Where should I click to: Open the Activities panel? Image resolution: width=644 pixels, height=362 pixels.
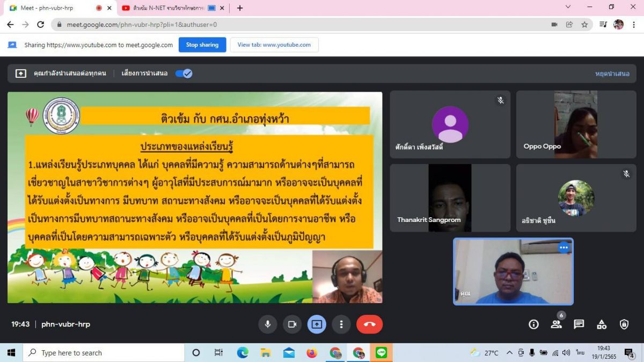(x=602, y=324)
